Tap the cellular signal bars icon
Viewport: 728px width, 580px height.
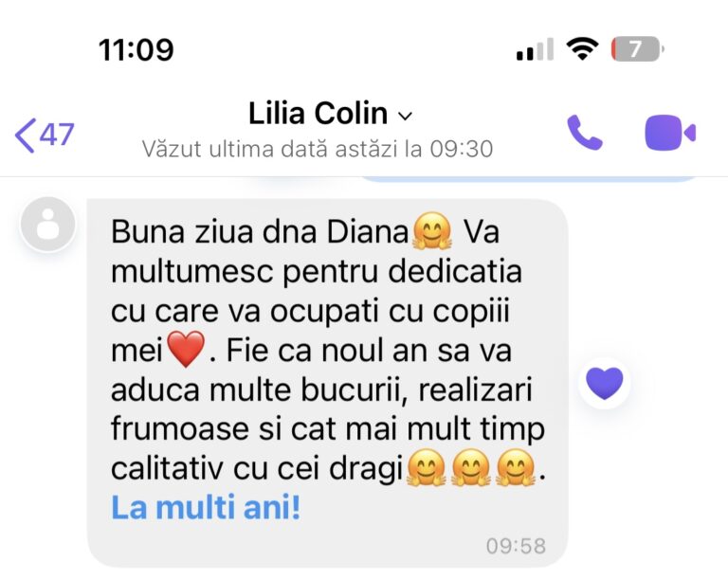[x=535, y=49]
